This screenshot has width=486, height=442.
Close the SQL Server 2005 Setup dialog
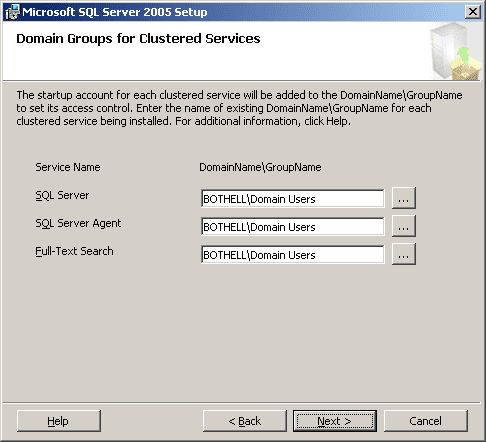[473, 12]
